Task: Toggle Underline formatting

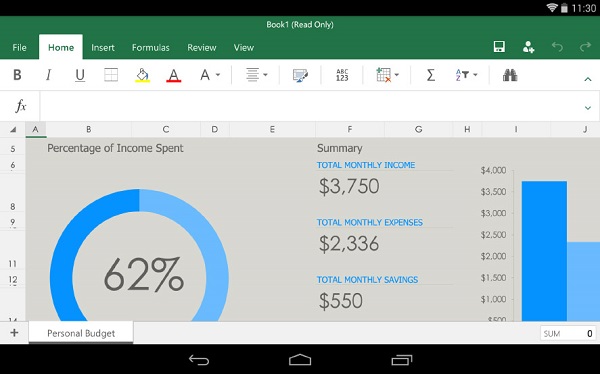Action: tap(80, 75)
